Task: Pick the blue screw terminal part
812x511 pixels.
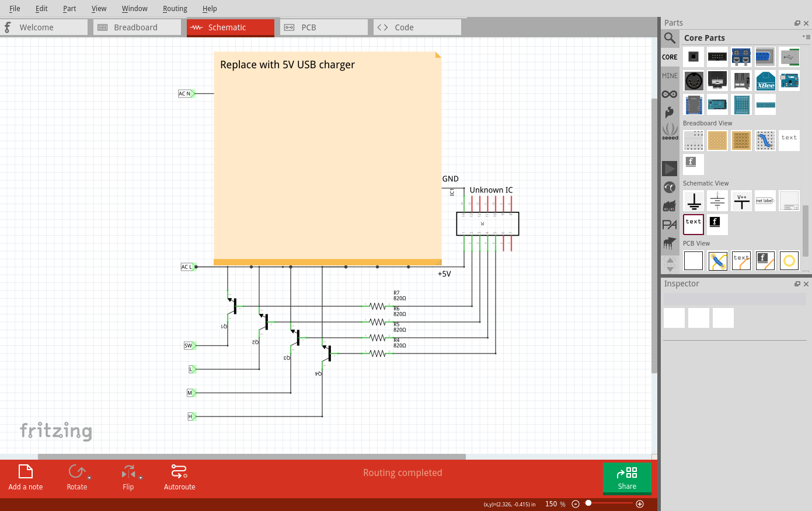Action: [741, 57]
